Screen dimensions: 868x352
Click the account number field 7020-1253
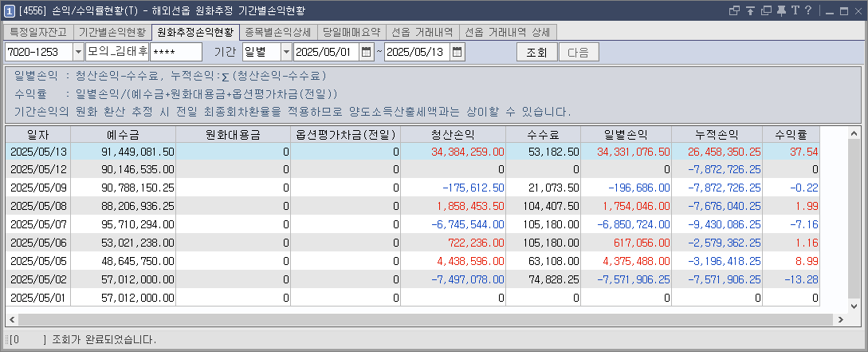coord(39,53)
